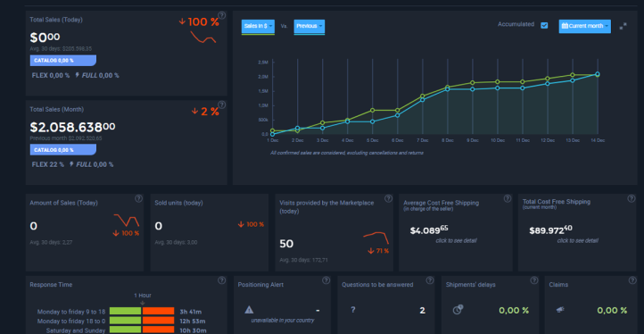Viewport: 644px width, 334px height.
Task: Open the Current month period dropdown
Action: (584, 26)
